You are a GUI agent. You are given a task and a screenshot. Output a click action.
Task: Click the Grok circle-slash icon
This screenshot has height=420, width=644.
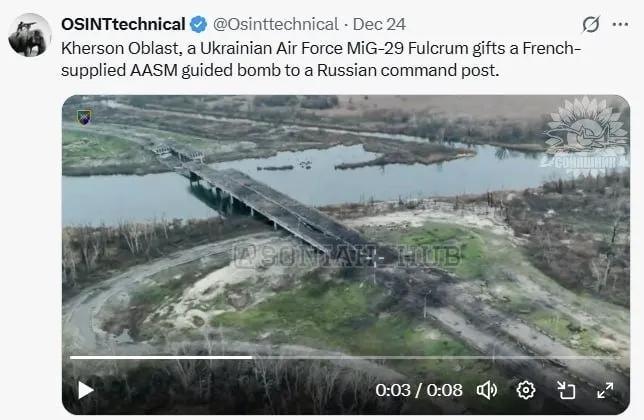[591, 24]
